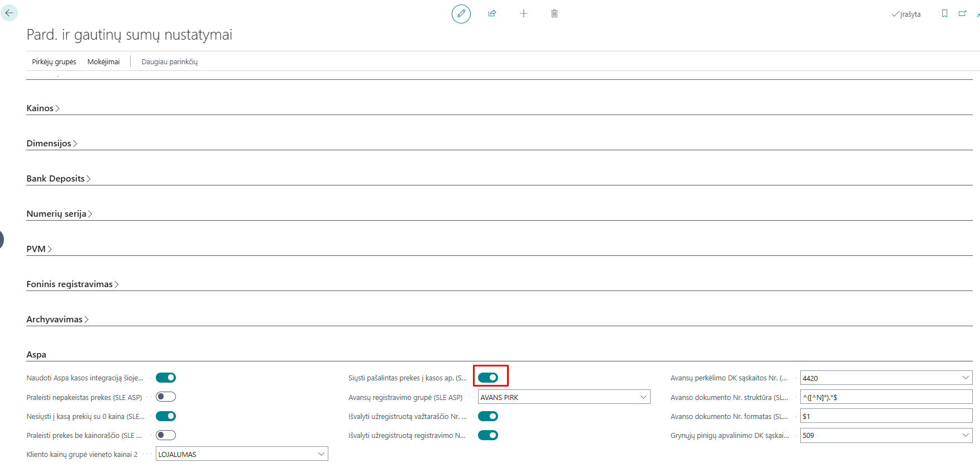Toggle Praleisti nepakeistas prekes switch
Image resolution: width=980 pixels, height=467 pixels.
(x=166, y=397)
